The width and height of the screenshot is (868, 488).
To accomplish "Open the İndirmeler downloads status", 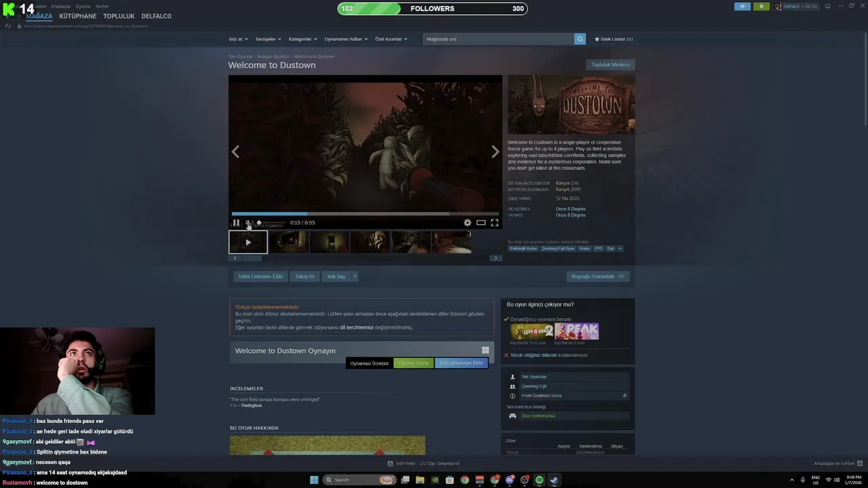I will (423, 464).
